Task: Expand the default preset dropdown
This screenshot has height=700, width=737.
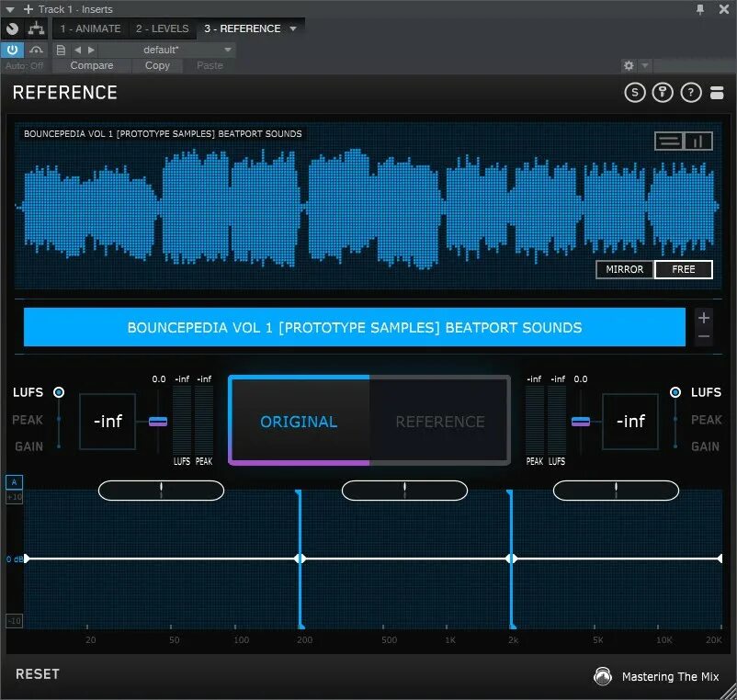Action: click(x=228, y=50)
